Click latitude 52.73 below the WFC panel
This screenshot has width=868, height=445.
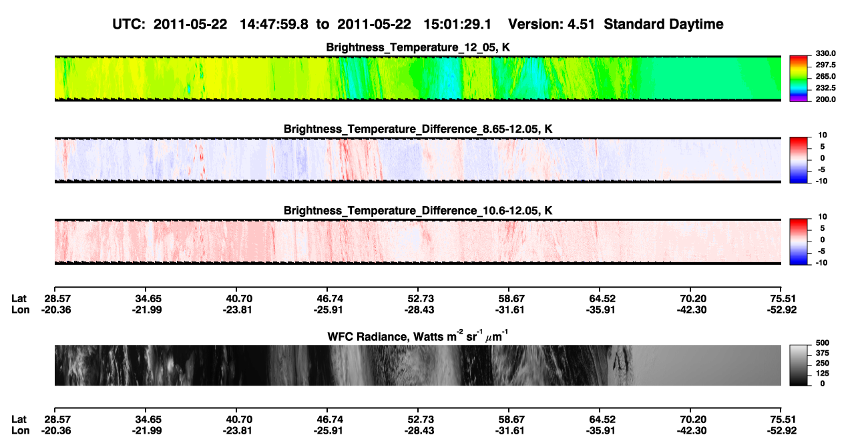[418, 419]
